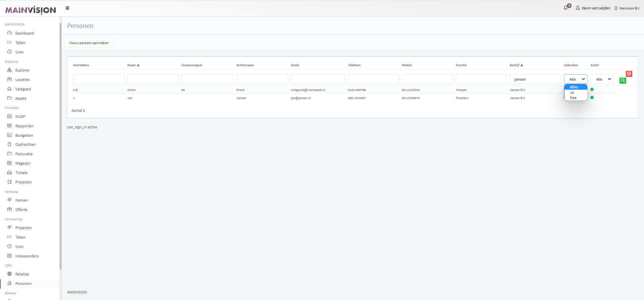This screenshot has height=300, width=644.
Task: Click the Directeur function cell
Action: [x=462, y=98]
